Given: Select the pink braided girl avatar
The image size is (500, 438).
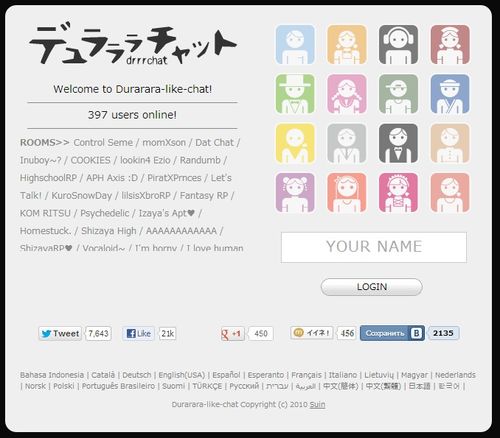Looking at the screenshot, I should 347,94.
